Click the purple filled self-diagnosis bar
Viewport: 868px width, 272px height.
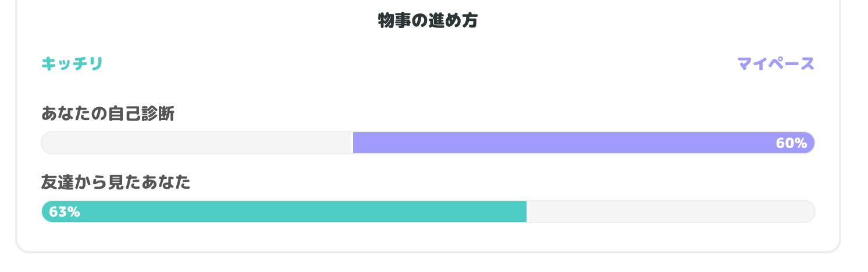(x=558, y=143)
